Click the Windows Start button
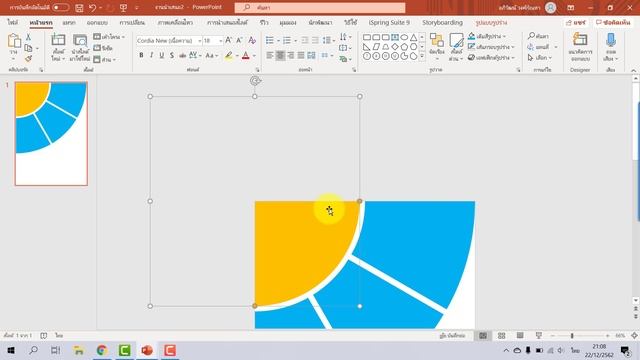 coord(11,350)
